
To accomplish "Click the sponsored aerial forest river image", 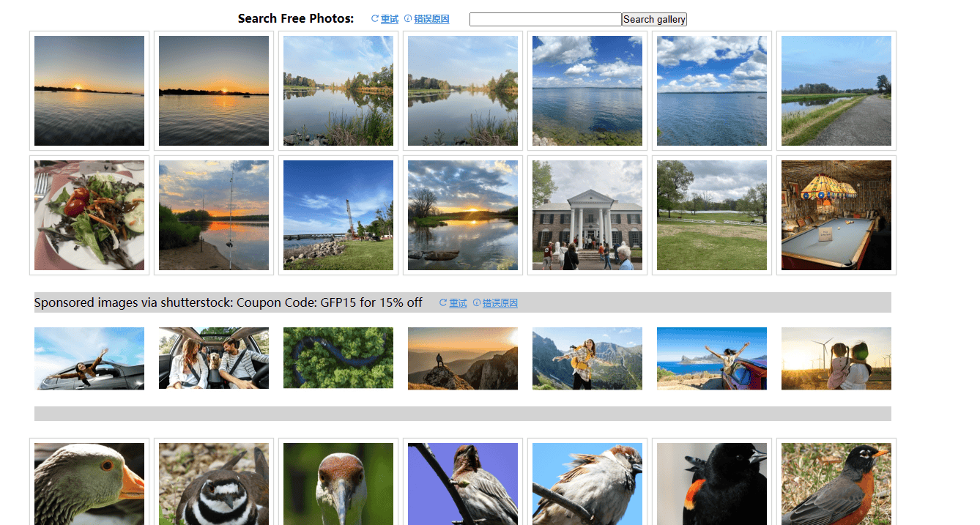I will pyautogui.click(x=338, y=358).
